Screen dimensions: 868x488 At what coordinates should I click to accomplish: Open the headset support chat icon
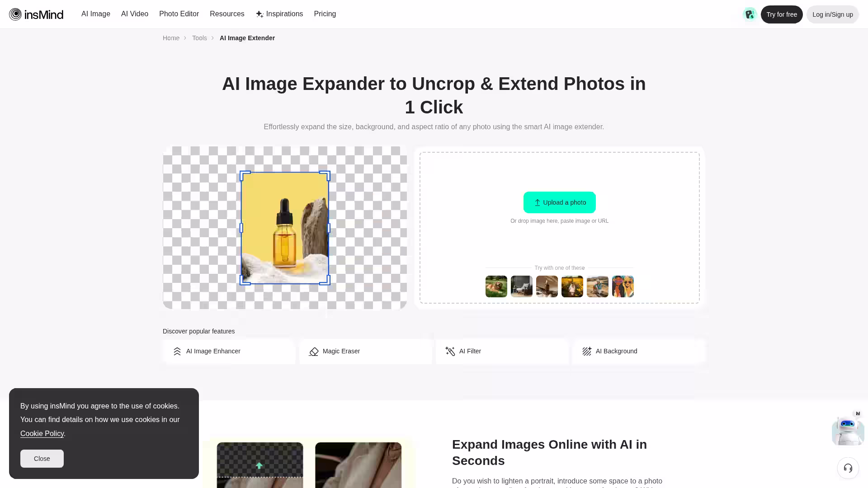[848, 468]
